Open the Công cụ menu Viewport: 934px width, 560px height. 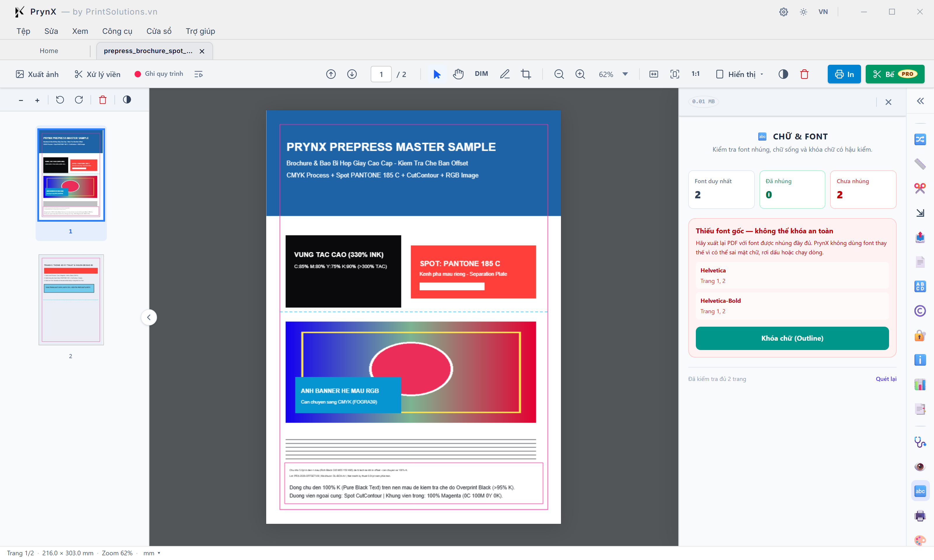[117, 31]
